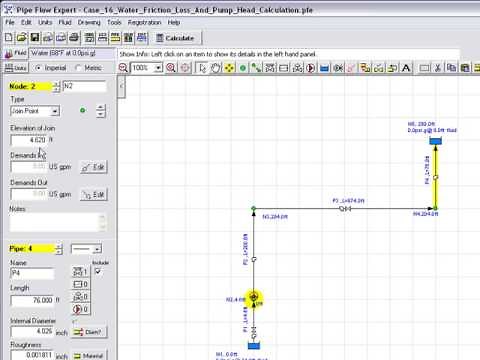Screen dimensions: 480x360
Task: Select the green add join point tool
Action: click(243, 68)
